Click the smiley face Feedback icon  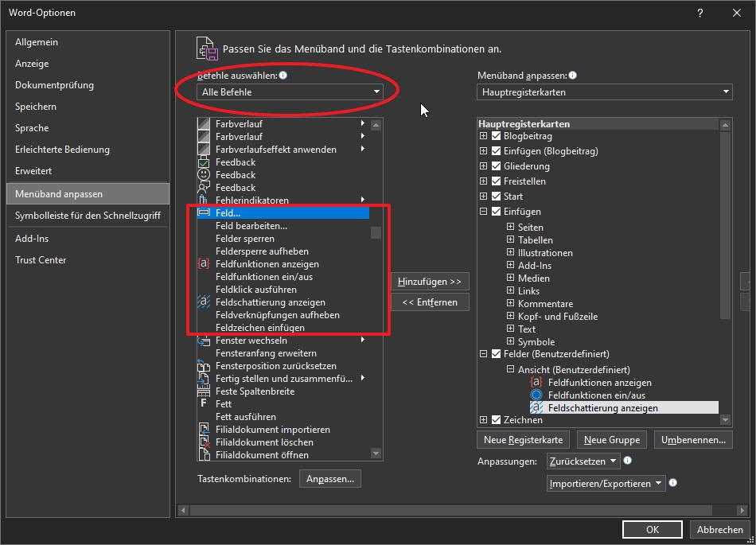tap(204, 174)
